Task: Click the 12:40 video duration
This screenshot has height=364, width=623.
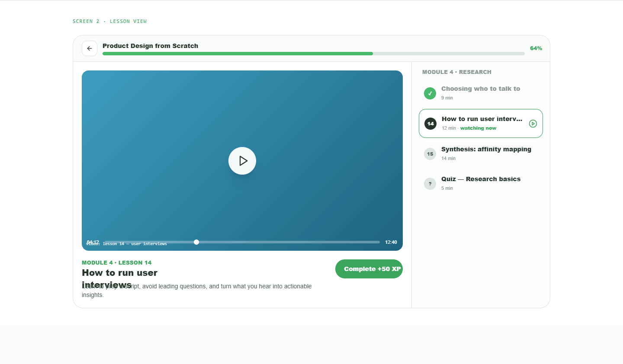Action: (x=391, y=242)
